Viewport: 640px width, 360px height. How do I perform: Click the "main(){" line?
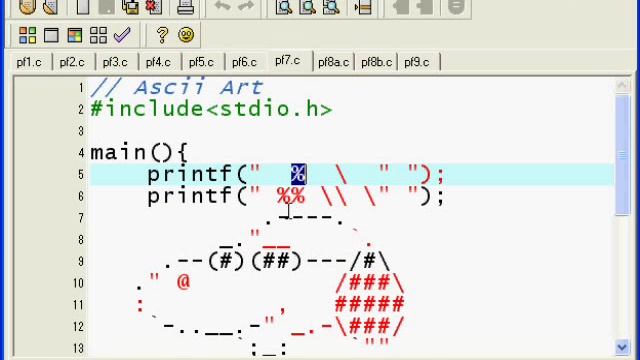tap(139, 153)
